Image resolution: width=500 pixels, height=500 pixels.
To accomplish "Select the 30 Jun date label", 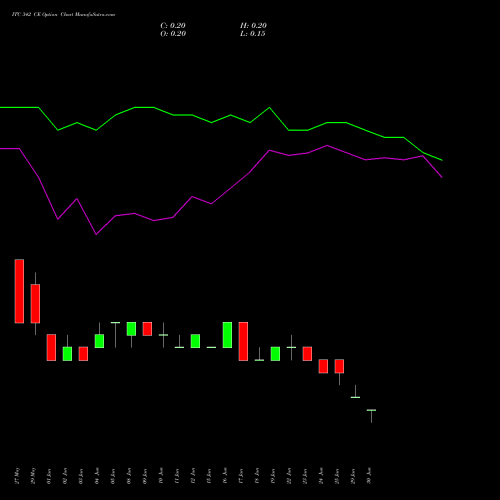I will click(370, 476).
